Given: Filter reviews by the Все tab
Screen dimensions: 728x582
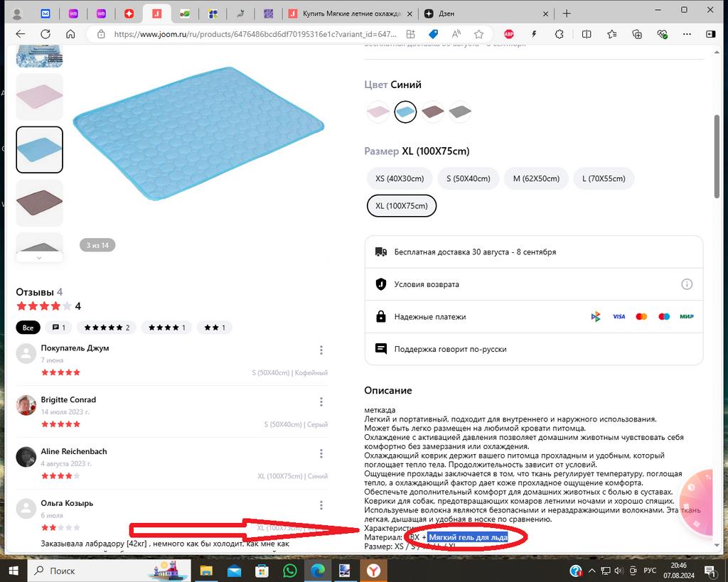Looking at the screenshot, I should point(28,328).
